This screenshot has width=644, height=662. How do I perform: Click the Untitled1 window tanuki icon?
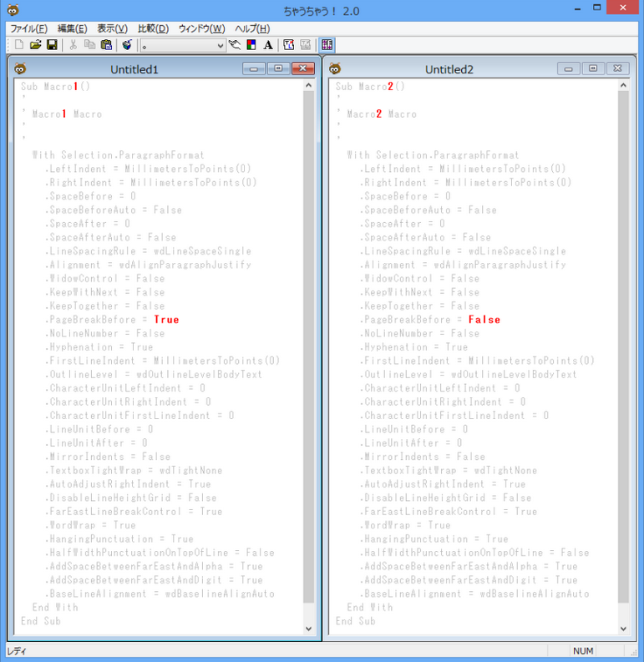tap(19, 69)
